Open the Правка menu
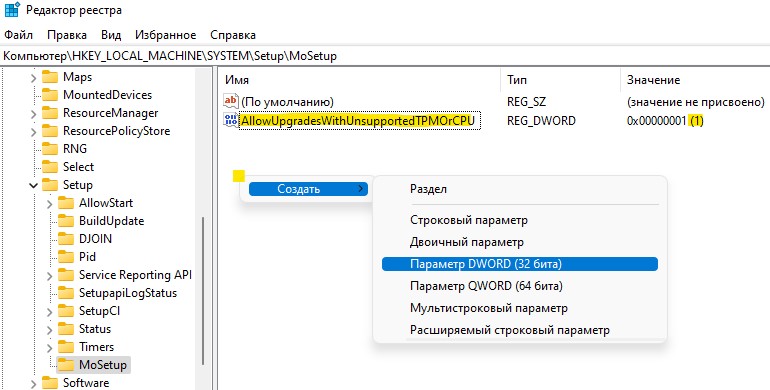Screen dimensions: 770x390 pos(67,35)
